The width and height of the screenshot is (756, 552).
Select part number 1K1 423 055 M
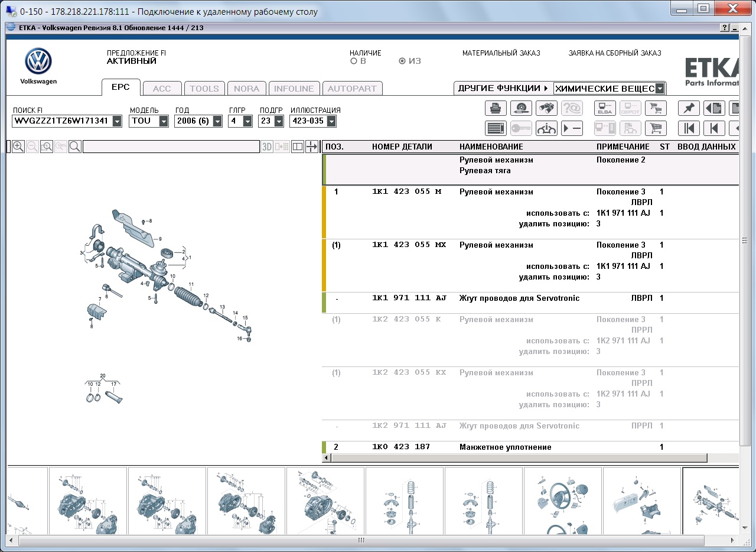coord(406,192)
